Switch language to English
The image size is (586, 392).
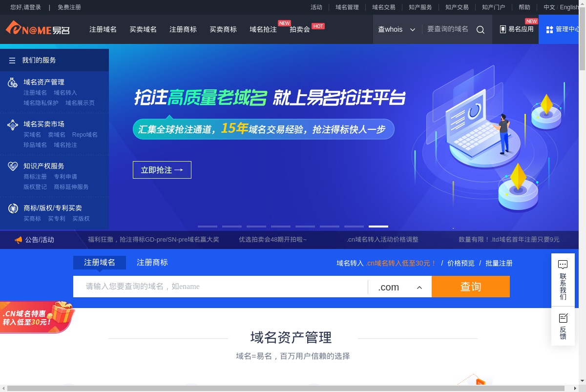[569, 7]
